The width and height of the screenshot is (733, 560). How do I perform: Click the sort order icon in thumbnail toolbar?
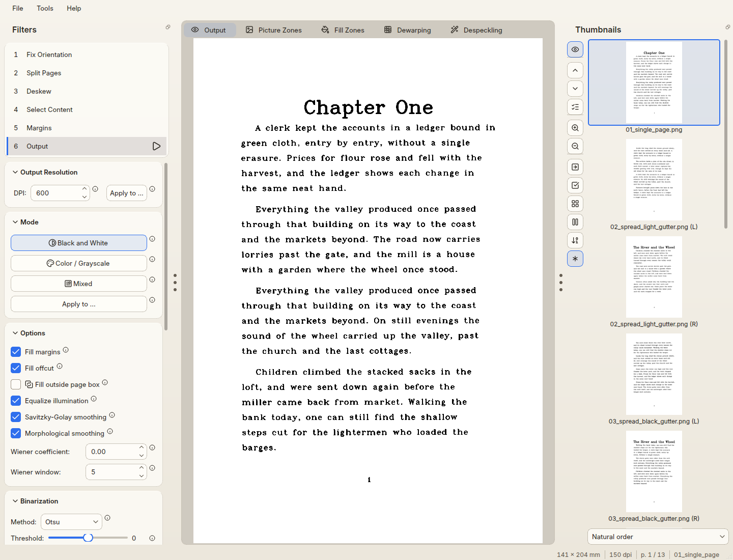575,240
